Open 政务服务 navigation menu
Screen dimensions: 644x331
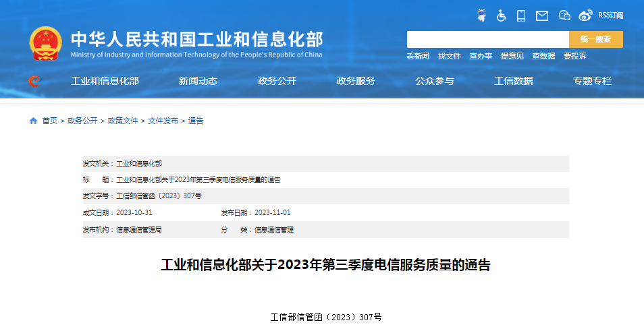(x=356, y=81)
